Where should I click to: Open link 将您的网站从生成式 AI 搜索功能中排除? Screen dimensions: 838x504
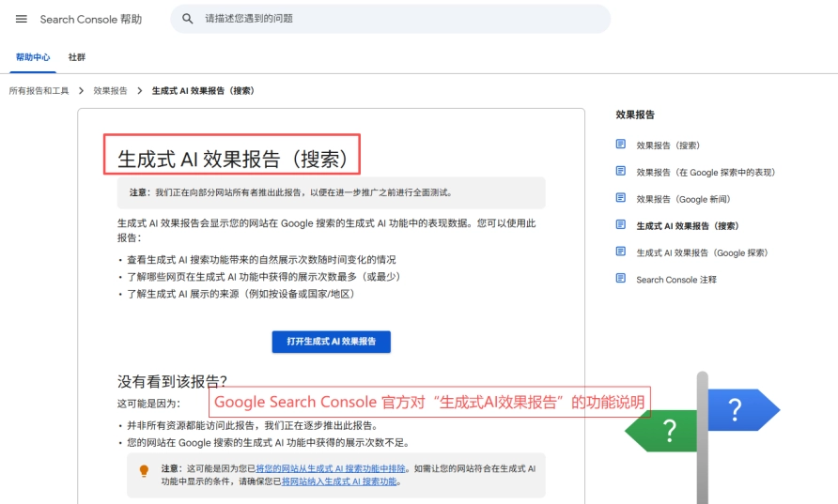tap(331, 468)
